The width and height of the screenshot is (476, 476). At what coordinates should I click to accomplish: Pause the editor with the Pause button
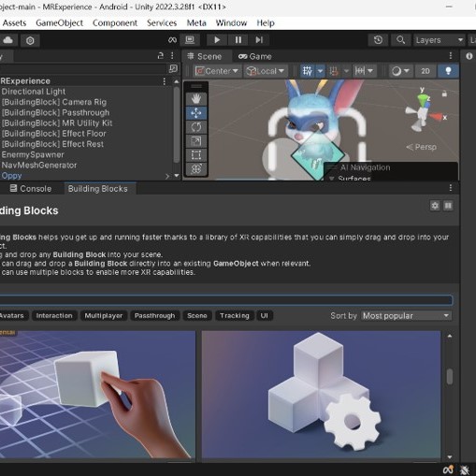[x=238, y=40]
